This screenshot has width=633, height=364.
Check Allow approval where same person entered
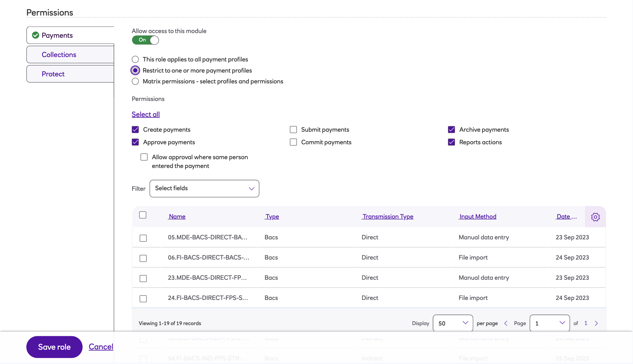pyautogui.click(x=144, y=157)
